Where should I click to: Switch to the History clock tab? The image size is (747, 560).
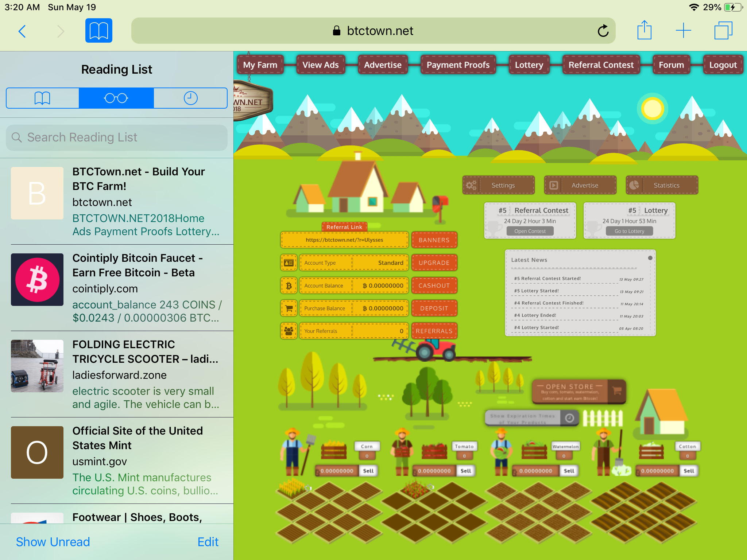[190, 98]
